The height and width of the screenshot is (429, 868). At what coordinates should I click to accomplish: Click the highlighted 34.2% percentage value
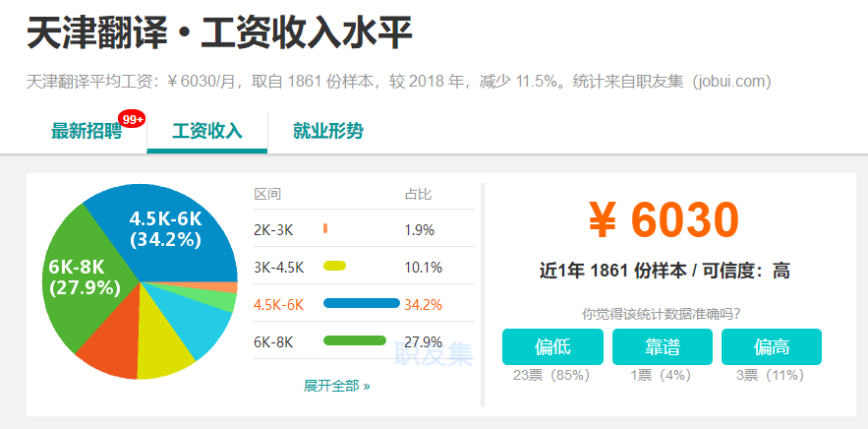(x=423, y=304)
